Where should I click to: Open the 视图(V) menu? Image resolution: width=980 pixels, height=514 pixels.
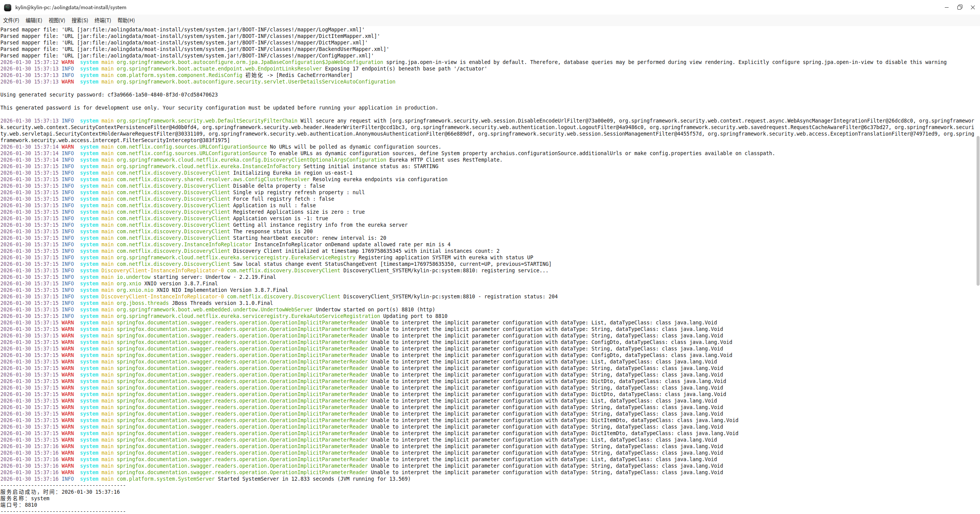pyautogui.click(x=57, y=20)
